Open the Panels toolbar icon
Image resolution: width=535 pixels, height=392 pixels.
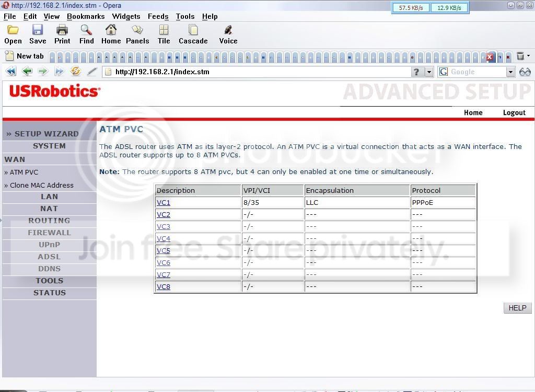coord(137,30)
